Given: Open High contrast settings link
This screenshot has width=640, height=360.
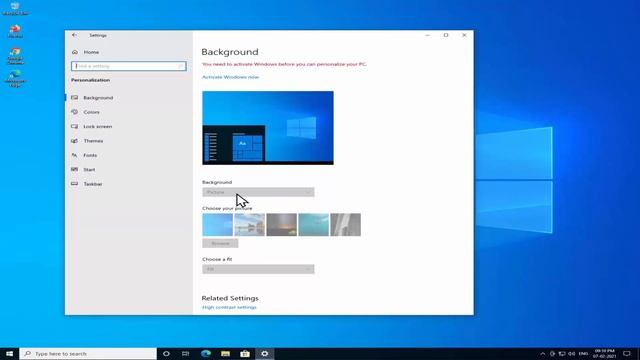Looking at the screenshot, I should coord(229,307).
